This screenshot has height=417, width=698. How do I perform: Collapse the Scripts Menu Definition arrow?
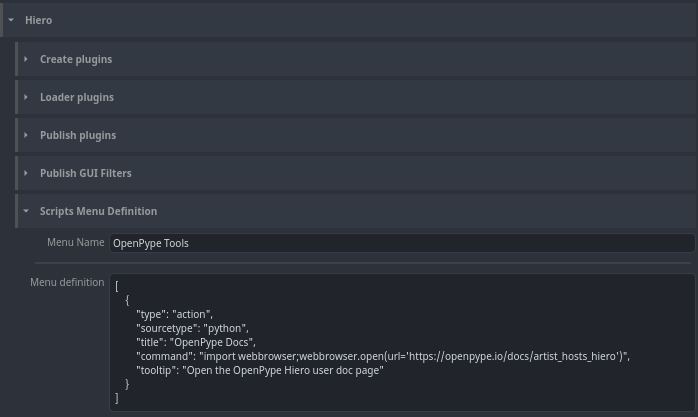pyautogui.click(x=26, y=211)
